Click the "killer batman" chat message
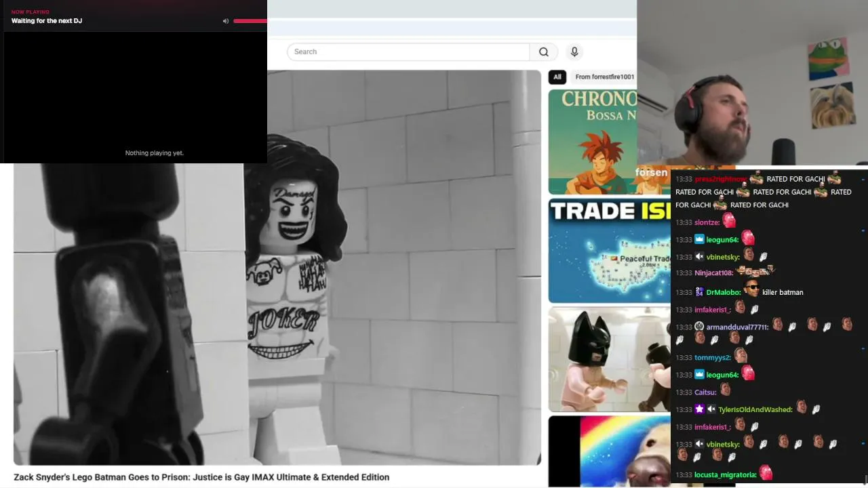The image size is (868, 488). click(x=783, y=292)
